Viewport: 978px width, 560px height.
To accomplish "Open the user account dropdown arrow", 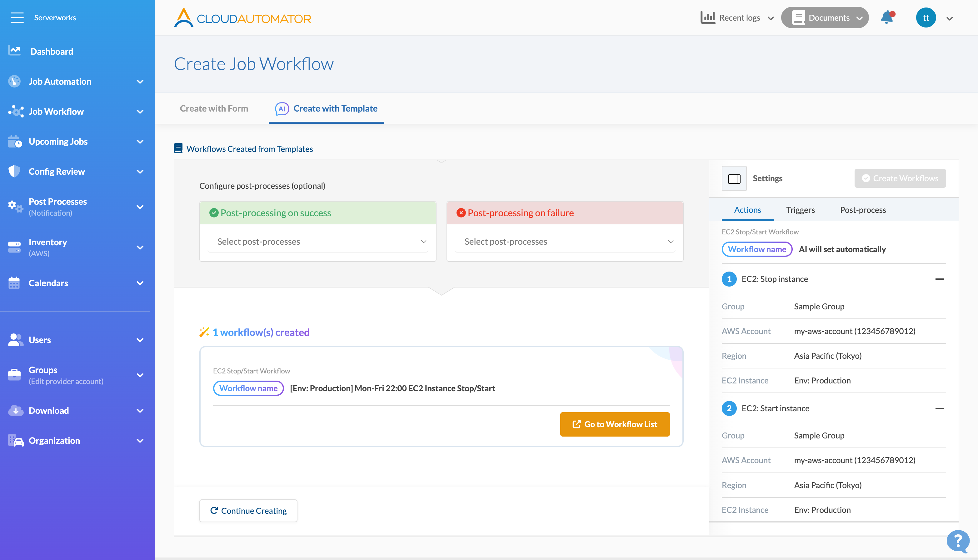I will coord(950,18).
